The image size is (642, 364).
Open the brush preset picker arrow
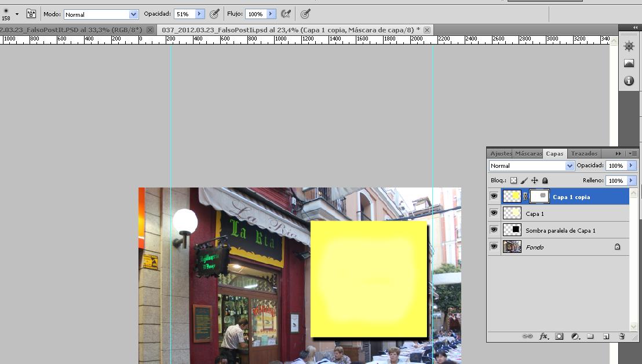click(17, 14)
